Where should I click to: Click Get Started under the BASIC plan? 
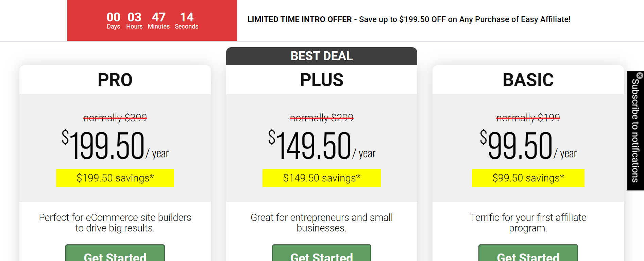[528, 255]
